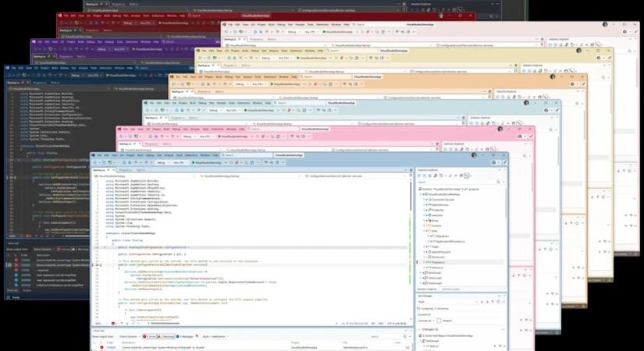Viewport: 644px width, 351px height.
Task: Open the File menu in the pink window
Action: click(x=125, y=129)
